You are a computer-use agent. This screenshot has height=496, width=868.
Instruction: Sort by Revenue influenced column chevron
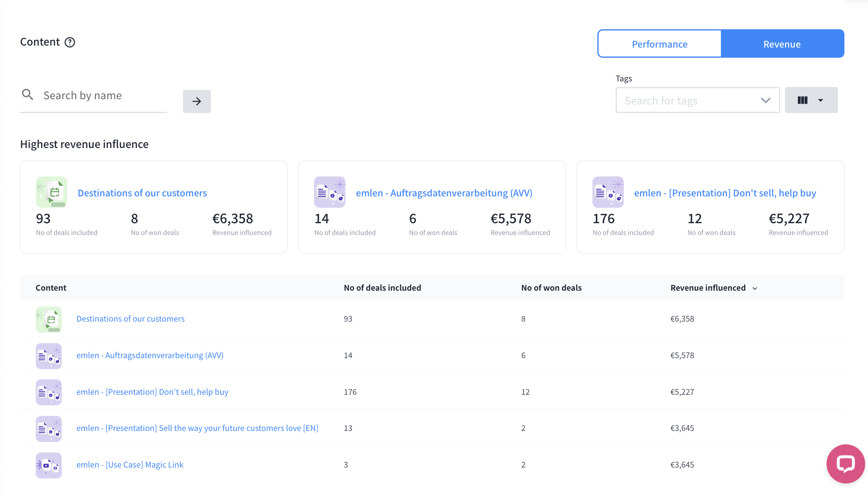click(x=755, y=288)
